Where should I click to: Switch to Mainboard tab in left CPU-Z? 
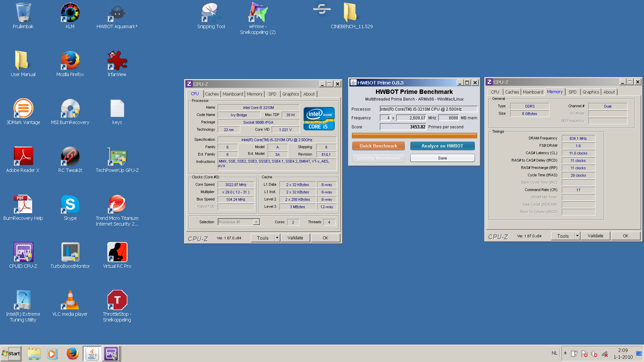coord(233,94)
